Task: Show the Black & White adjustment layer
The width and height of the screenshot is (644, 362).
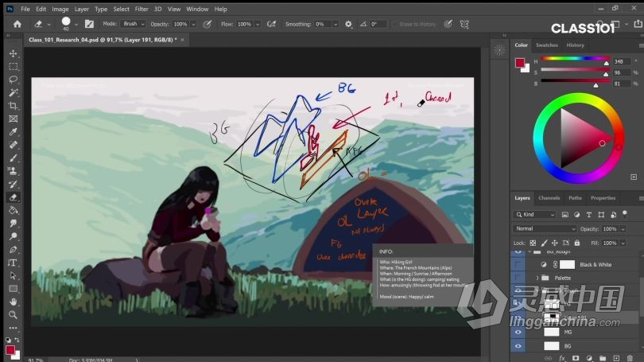Action: (518, 265)
